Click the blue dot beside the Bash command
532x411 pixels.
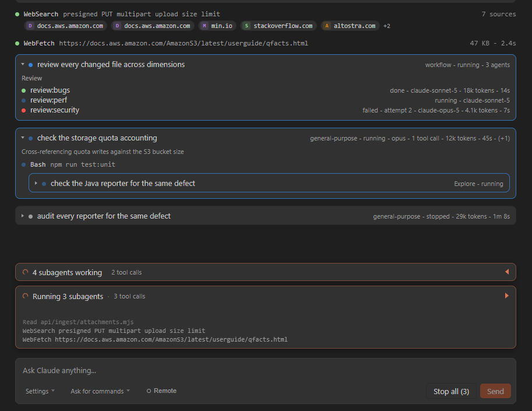24,165
